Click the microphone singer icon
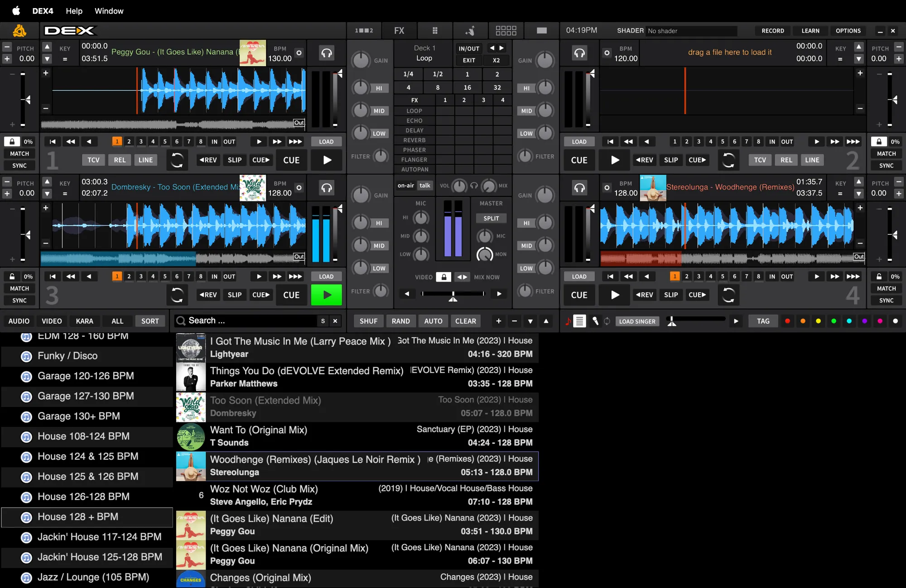Screen dimensions: 906x588 595,321
